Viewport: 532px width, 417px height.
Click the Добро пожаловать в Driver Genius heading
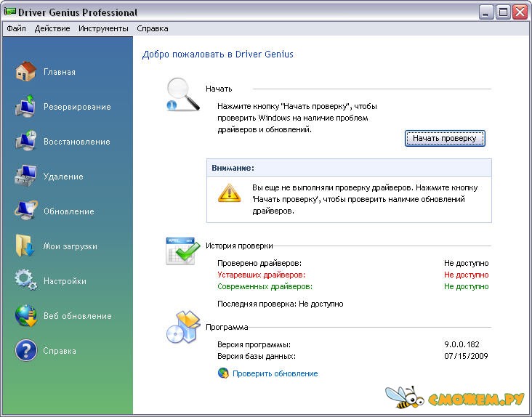217,54
